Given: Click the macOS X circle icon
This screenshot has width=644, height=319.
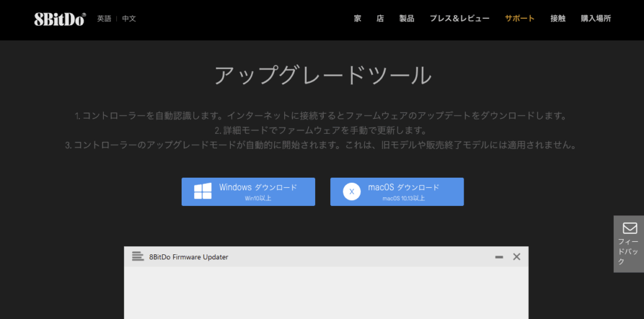Looking at the screenshot, I should click(x=352, y=192).
